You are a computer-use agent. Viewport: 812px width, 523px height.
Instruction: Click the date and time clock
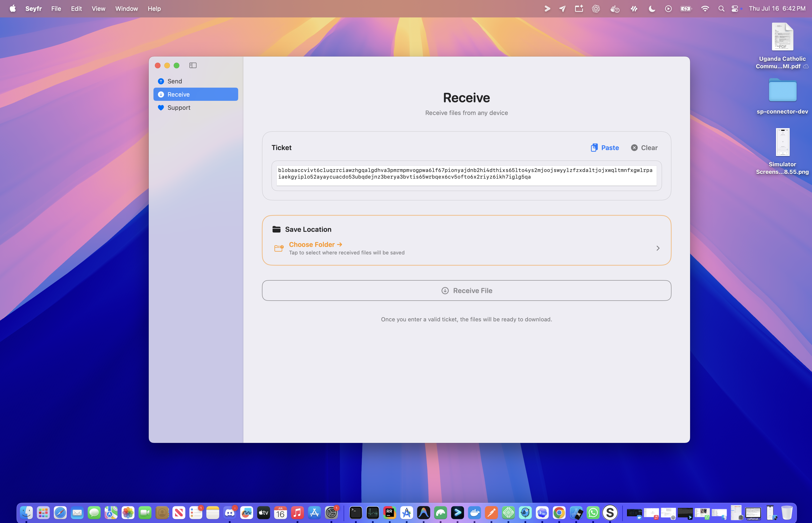point(777,8)
